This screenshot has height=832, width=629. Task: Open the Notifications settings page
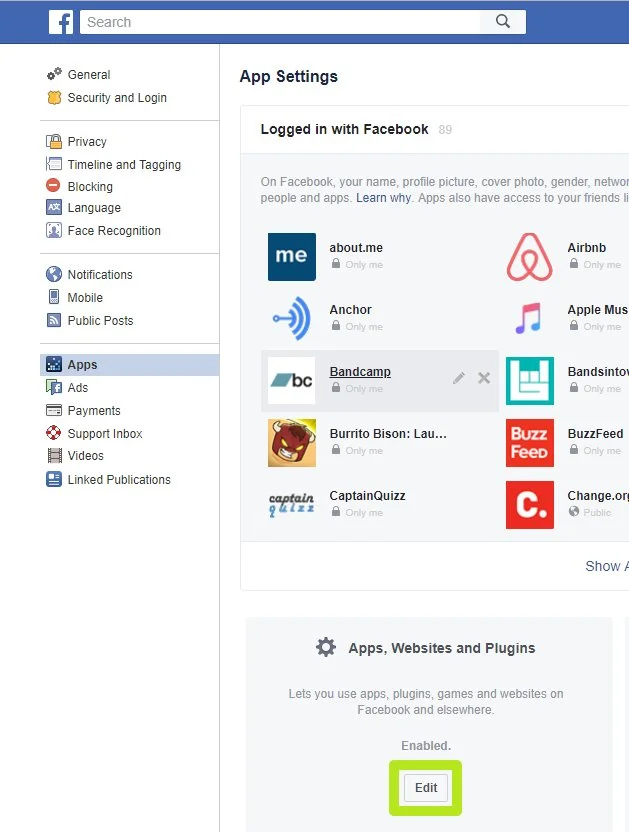(x=99, y=275)
